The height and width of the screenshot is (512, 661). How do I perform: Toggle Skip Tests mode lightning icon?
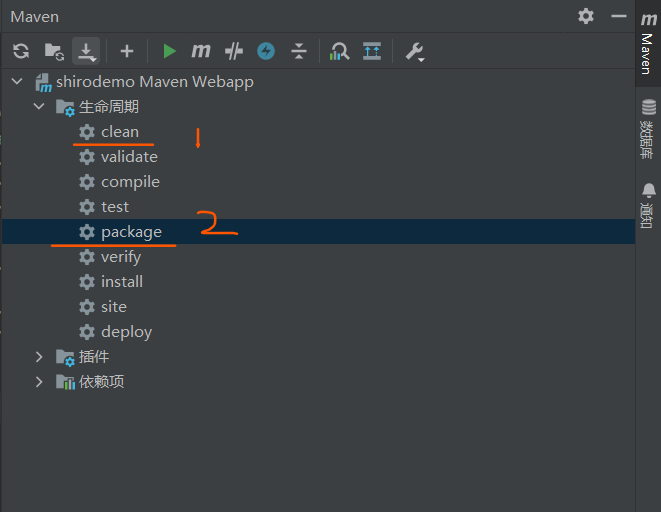click(x=266, y=51)
